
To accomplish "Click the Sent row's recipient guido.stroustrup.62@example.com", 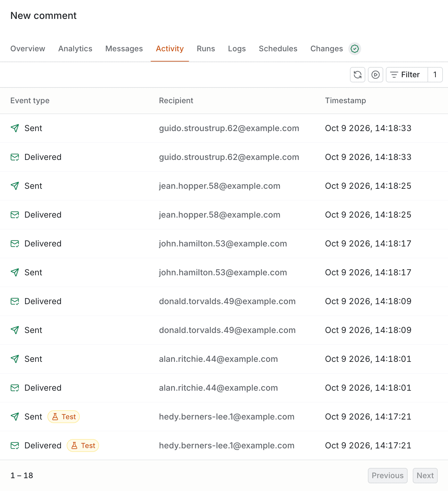I will [x=229, y=128].
